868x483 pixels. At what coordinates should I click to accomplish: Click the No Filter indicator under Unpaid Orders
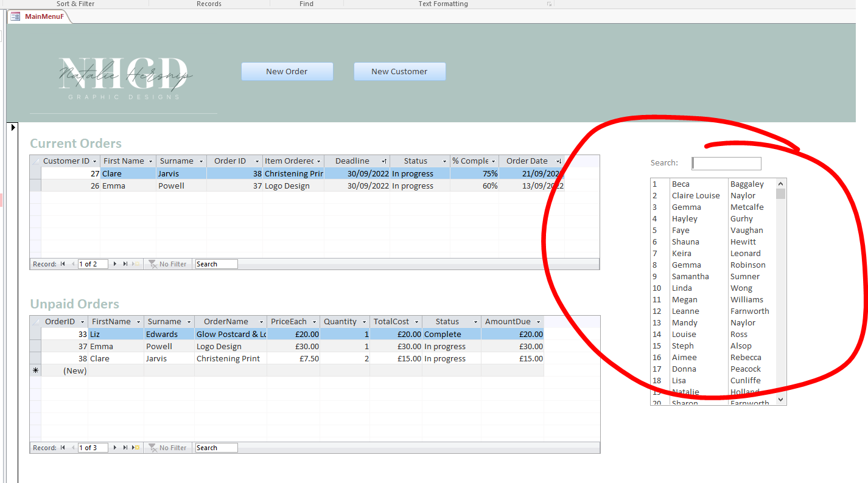point(167,448)
